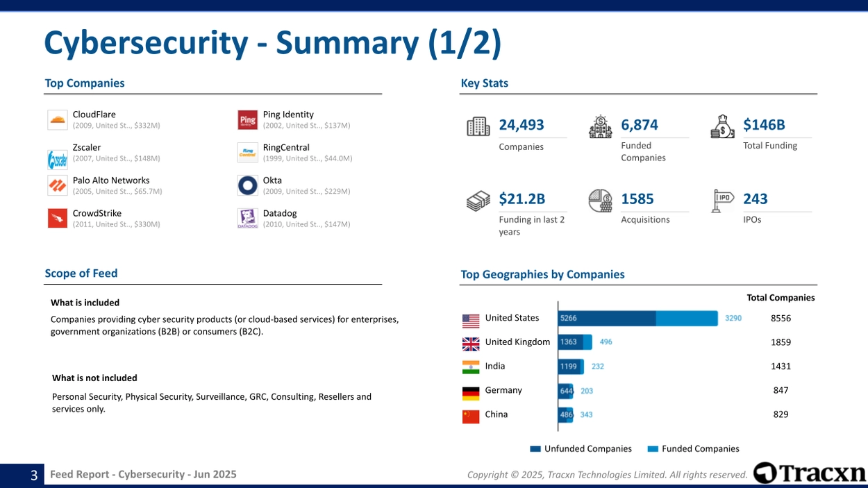Click the Key Stats section heading
Screen dimensions: 868x488
(x=485, y=83)
